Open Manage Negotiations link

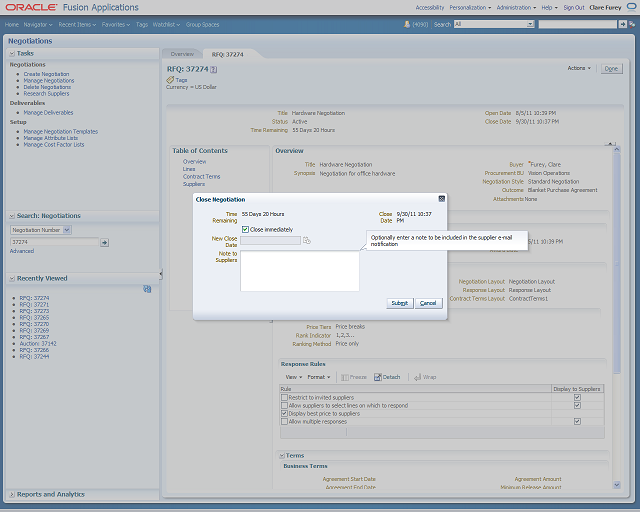[x=49, y=81]
